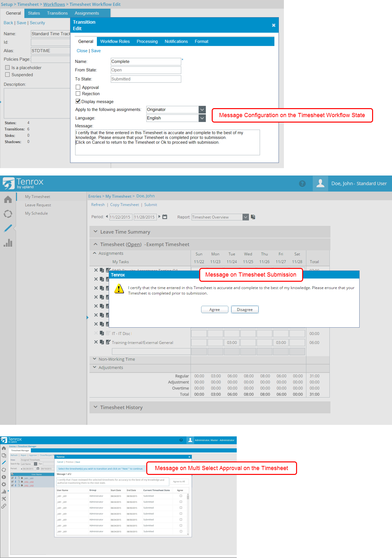The width and height of the screenshot is (392, 558).
Task: Go to next period with the right arrow
Action: [x=159, y=217]
